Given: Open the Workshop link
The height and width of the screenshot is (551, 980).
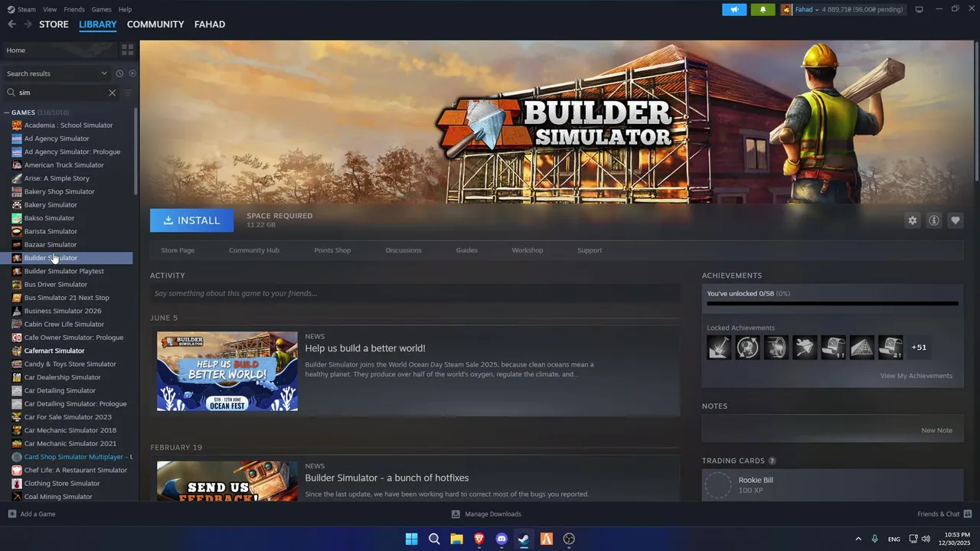Looking at the screenshot, I should click(528, 250).
